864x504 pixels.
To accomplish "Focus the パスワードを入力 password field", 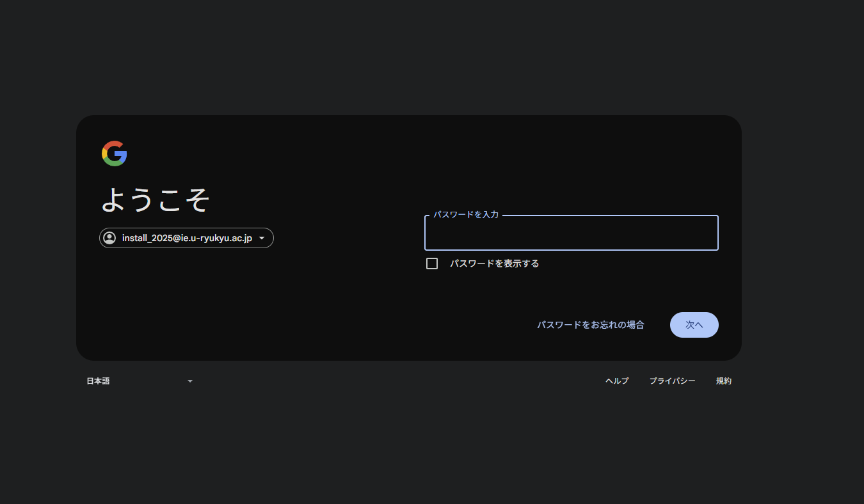I will 572,233.
